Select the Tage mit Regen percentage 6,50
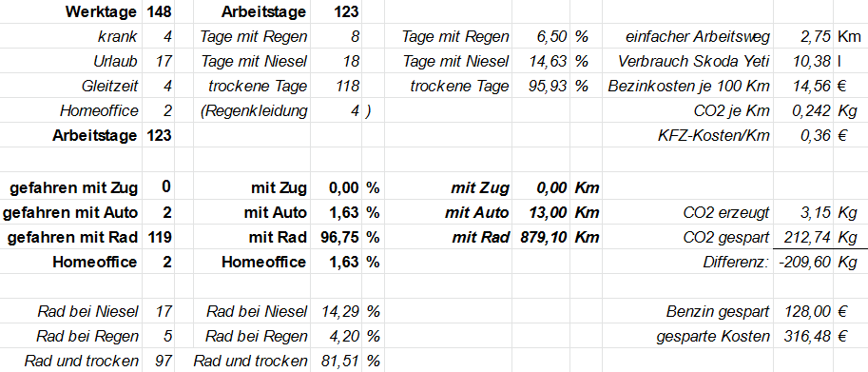This screenshot has width=868, height=372. pyautogui.click(x=541, y=36)
